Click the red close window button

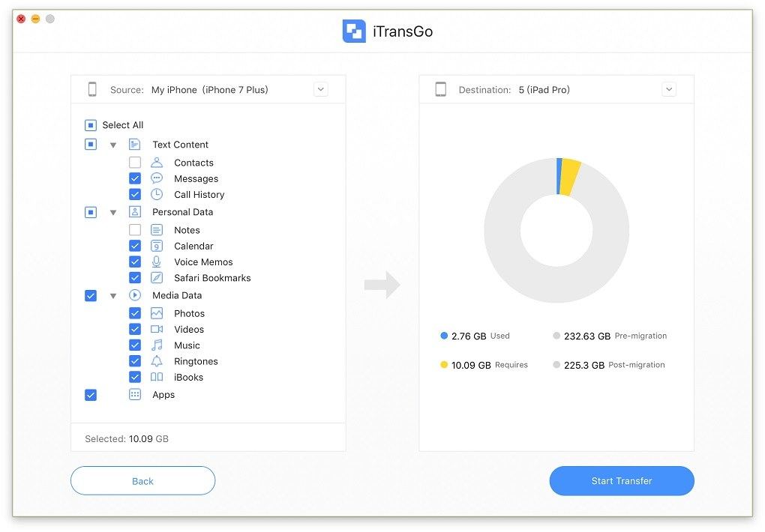(x=21, y=19)
